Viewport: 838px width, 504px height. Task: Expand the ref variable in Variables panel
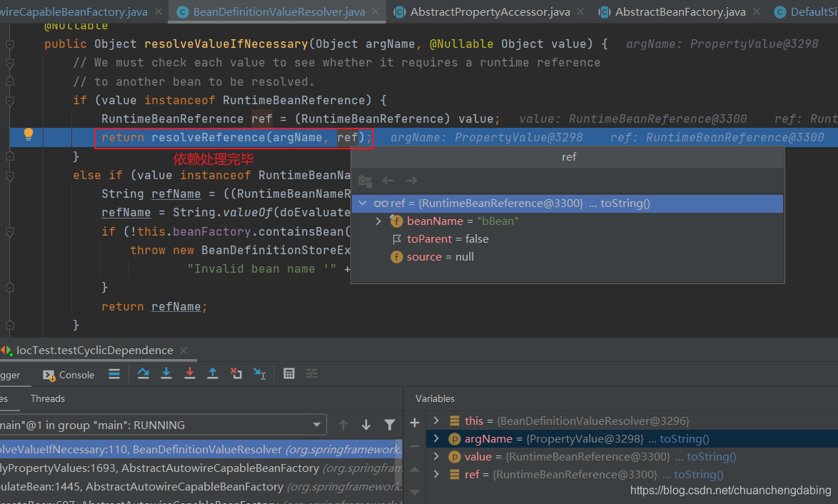(x=436, y=474)
